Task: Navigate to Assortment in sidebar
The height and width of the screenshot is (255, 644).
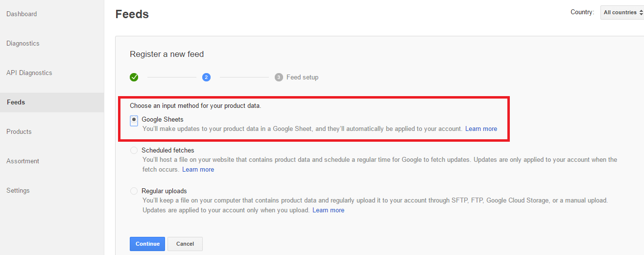Action: (x=23, y=161)
